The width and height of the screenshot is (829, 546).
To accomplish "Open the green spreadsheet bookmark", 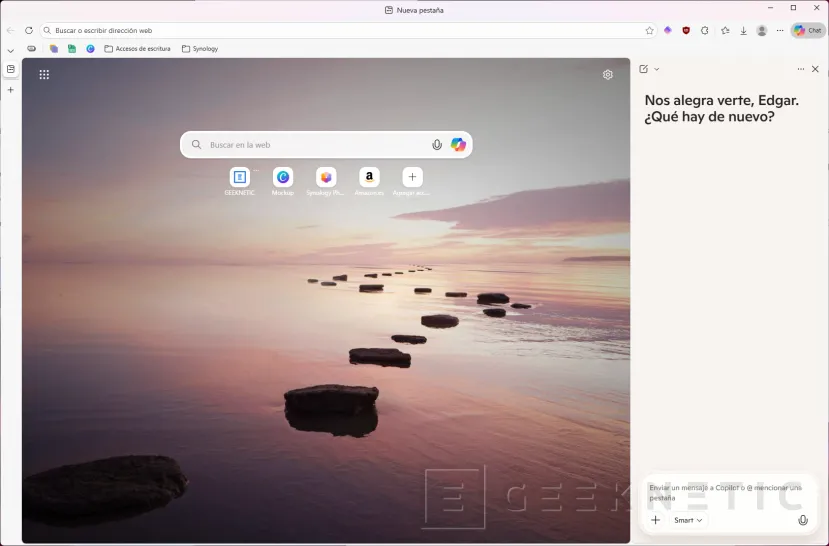I will pos(72,49).
